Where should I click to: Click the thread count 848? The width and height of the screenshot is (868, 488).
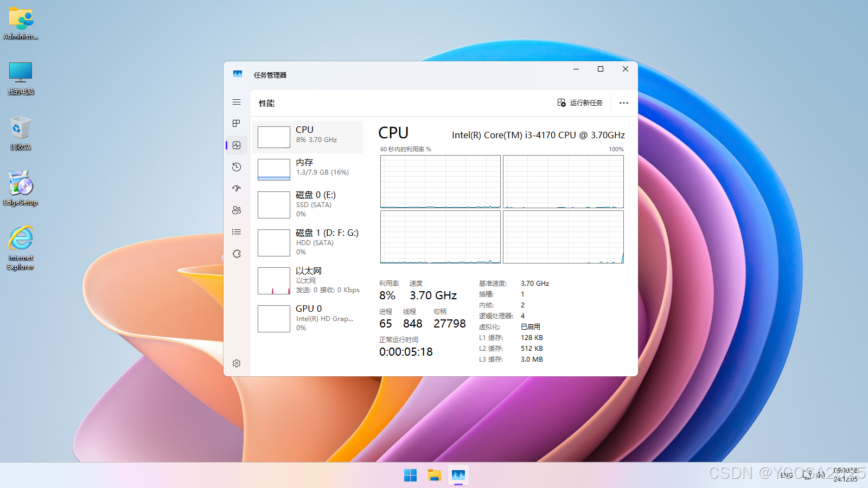tap(413, 324)
